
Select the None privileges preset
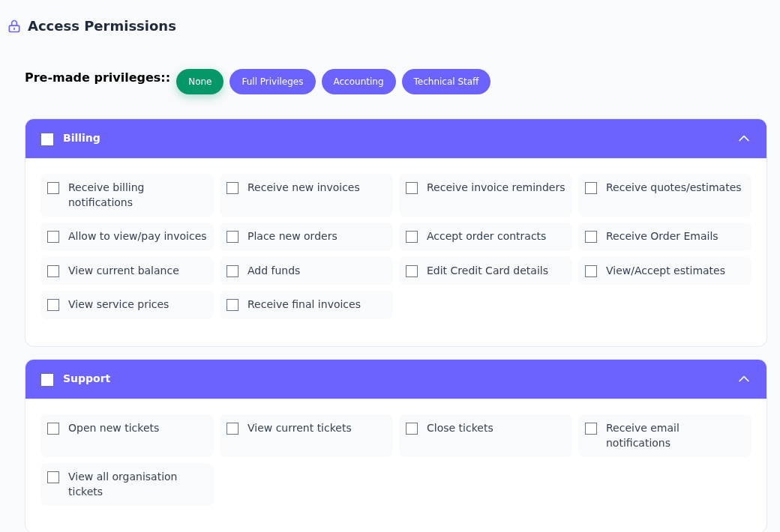(x=200, y=82)
